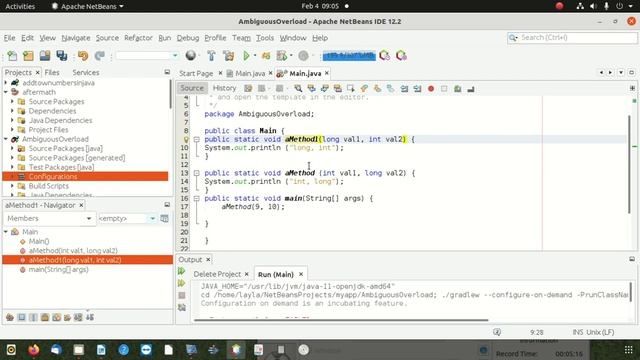Expand Source Packages [java] node
This screenshot has height=360, width=640.
click(12, 149)
